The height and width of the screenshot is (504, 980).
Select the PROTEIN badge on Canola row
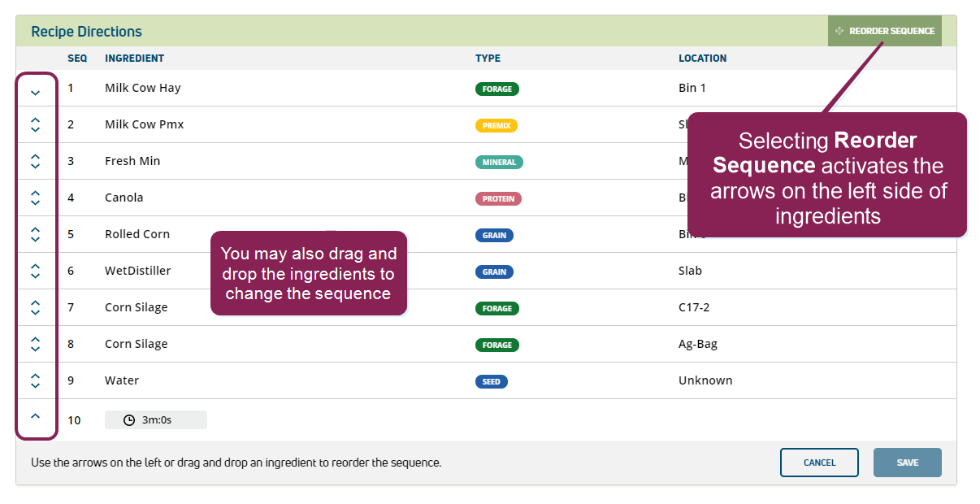coord(498,198)
